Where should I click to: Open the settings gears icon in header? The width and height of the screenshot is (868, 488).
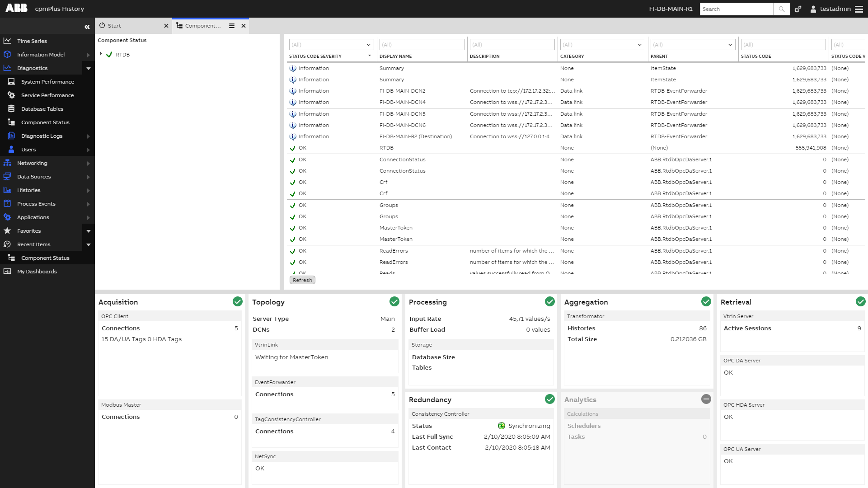coord(798,9)
